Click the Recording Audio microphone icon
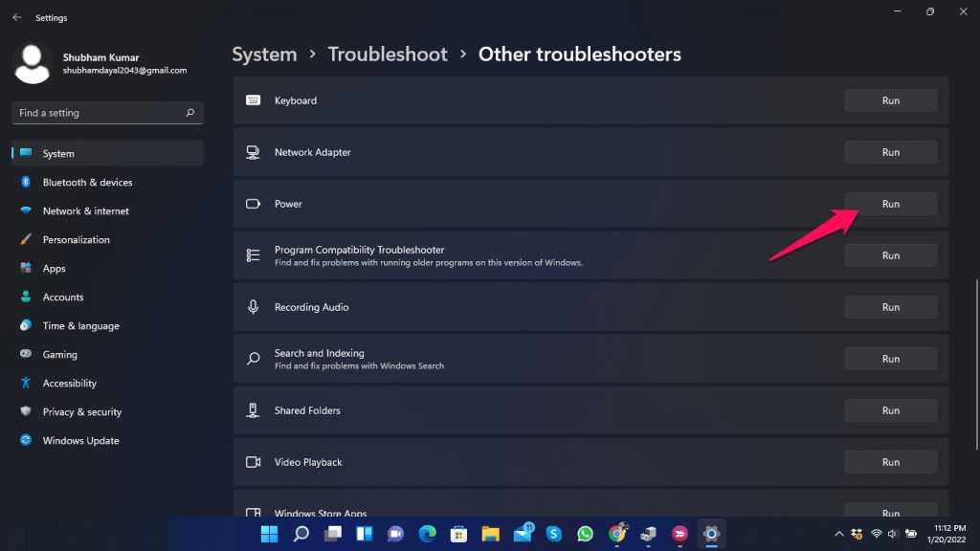 pos(254,307)
